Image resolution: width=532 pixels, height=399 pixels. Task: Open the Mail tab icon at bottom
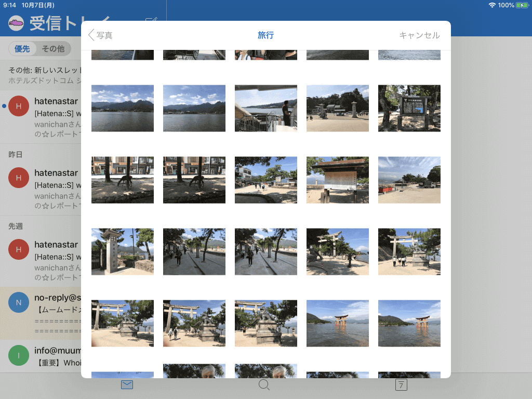[127, 384]
